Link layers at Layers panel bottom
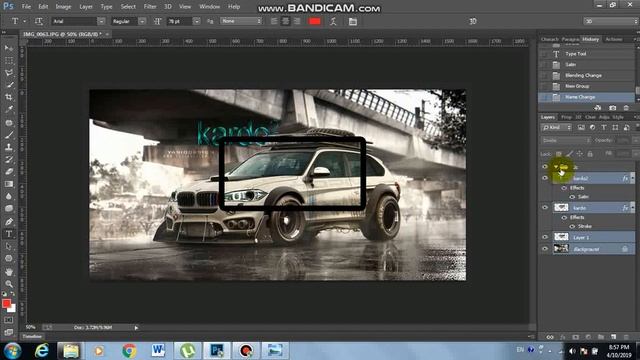640x360 pixels. [550, 337]
